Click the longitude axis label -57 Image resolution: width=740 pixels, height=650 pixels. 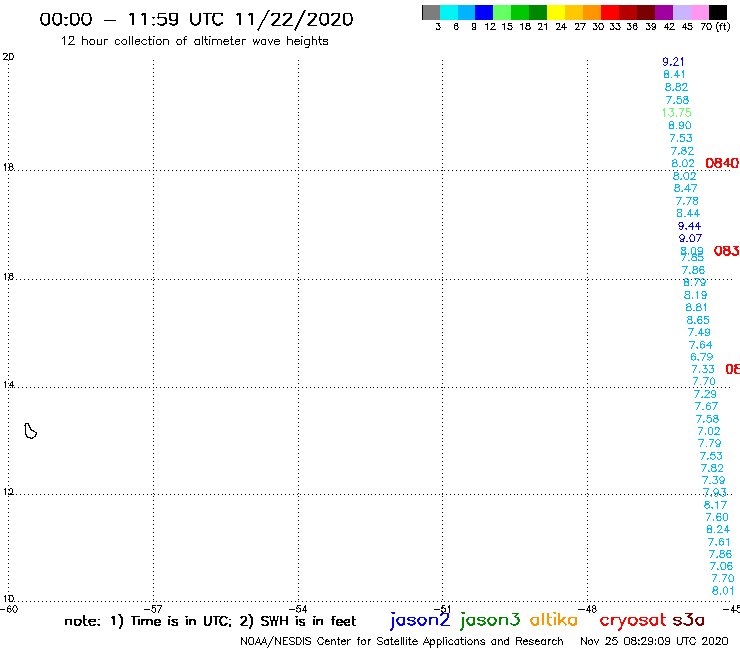coord(153,609)
